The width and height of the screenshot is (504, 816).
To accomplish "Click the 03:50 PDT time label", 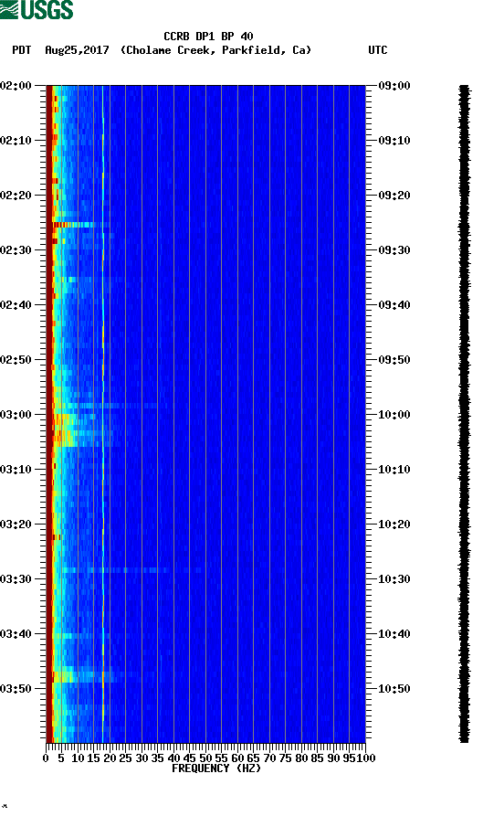I will point(16,688).
